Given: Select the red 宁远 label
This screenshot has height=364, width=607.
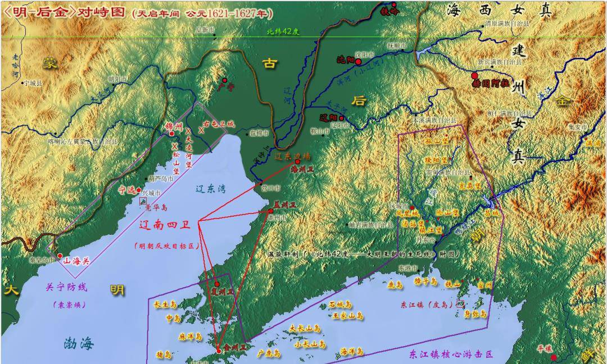Looking at the screenshot, I should (128, 190).
